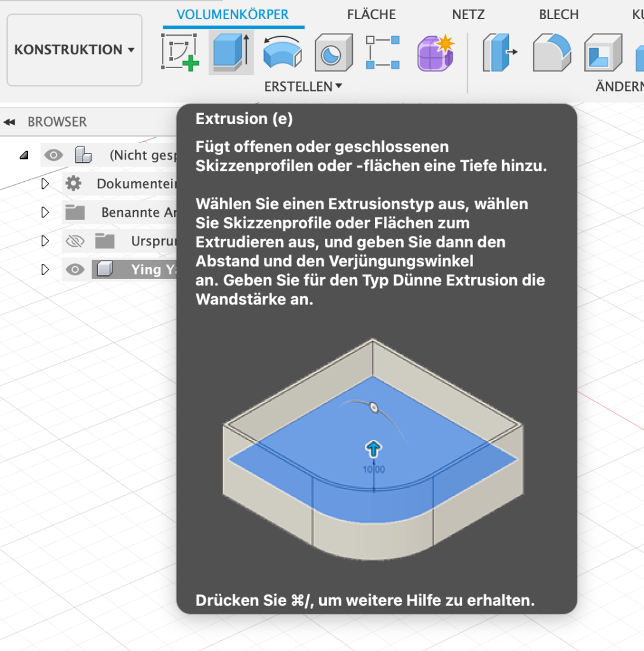Switch to the FLÄCHE tab
This screenshot has height=651, width=644.
[x=371, y=14]
